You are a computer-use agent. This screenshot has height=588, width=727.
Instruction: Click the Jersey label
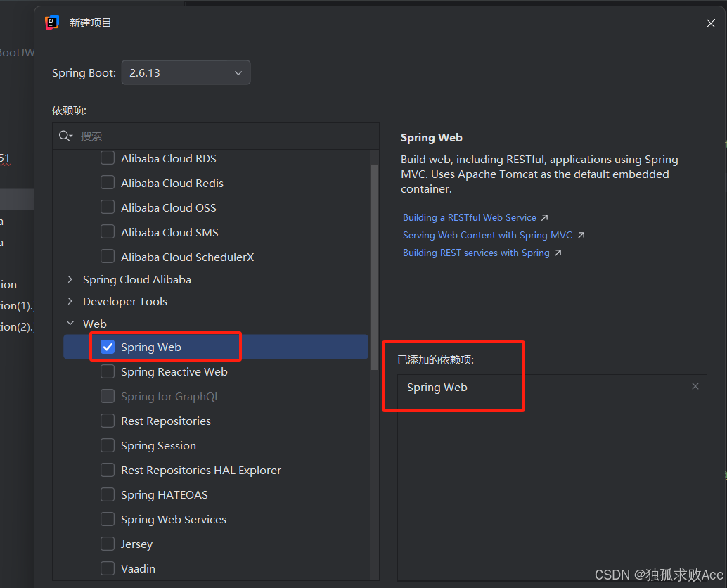coord(136,544)
